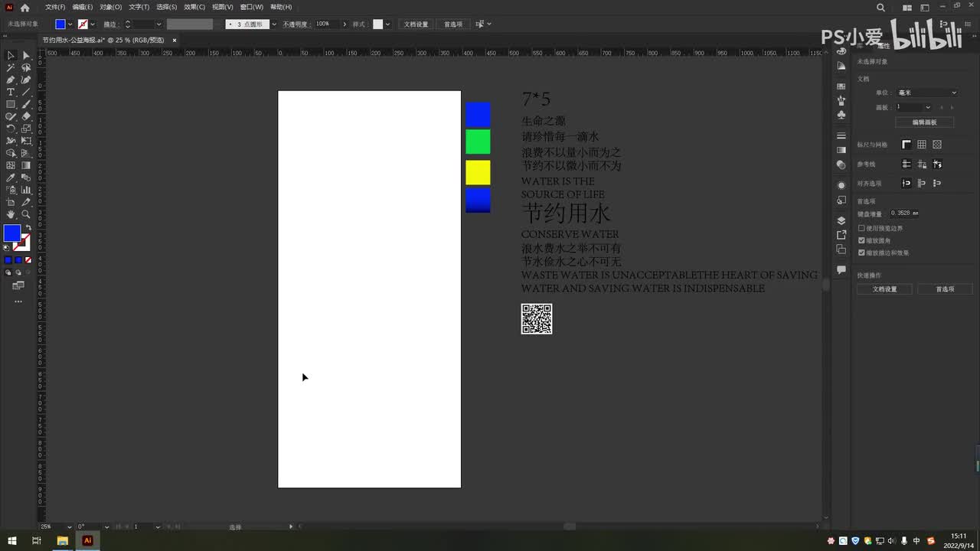Open the 25% zoom level dropdown
Viewport: 980px width, 551px height.
tap(69, 527)
